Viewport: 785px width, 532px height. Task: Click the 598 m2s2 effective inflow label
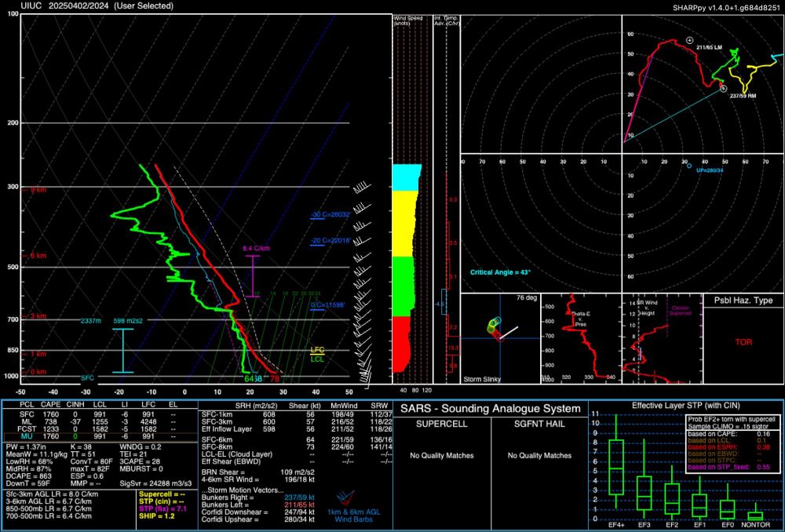point(128,321)
